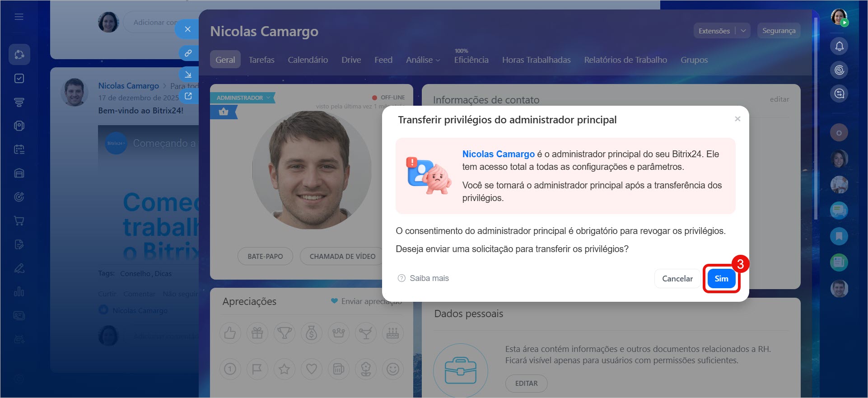Open the Segurança settings button
Image resolution: width=868 pixels, height=398 pixels.
click(779, 31)
